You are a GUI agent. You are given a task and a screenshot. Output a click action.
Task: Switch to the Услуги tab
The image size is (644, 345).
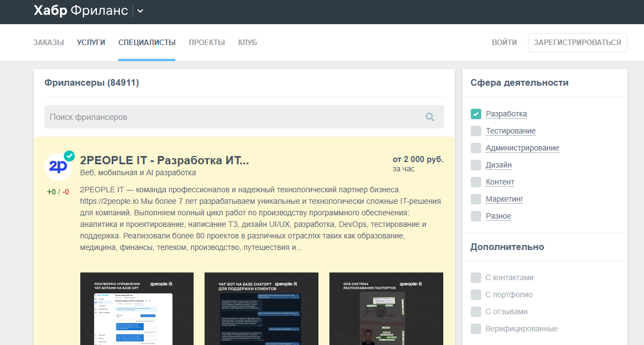coord(91,42)
